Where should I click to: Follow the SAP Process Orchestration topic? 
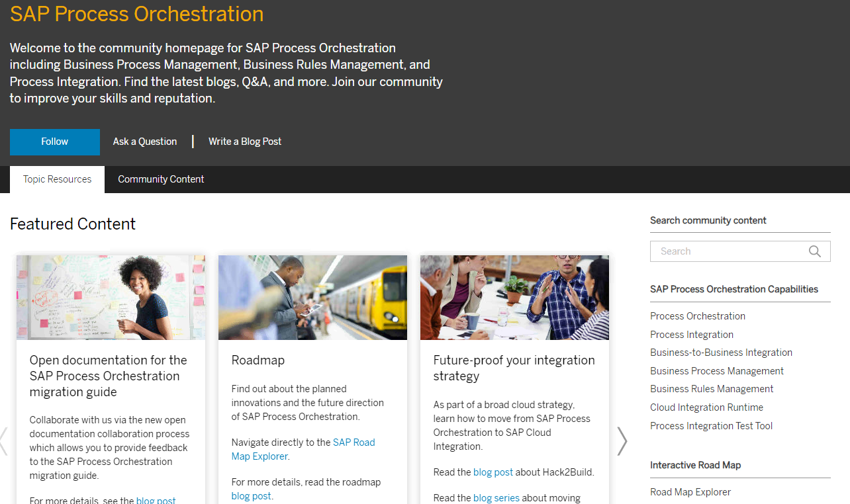tap(55, 142)
